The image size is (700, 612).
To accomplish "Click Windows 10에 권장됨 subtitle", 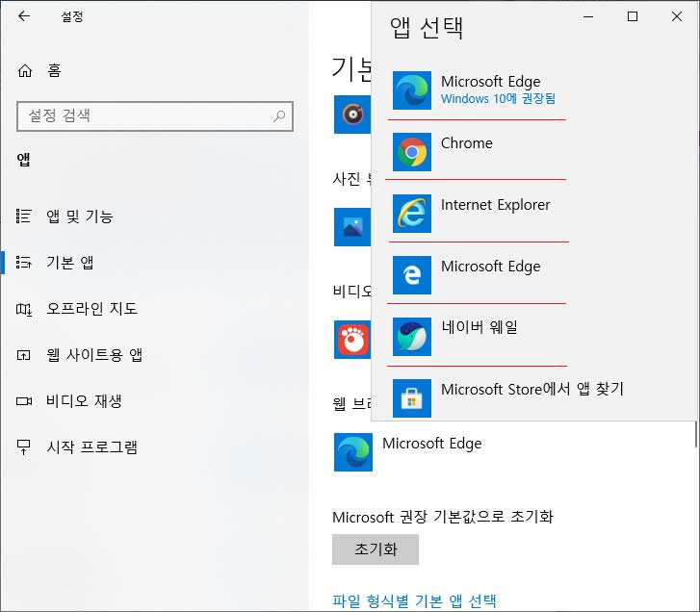I will 498,98.
